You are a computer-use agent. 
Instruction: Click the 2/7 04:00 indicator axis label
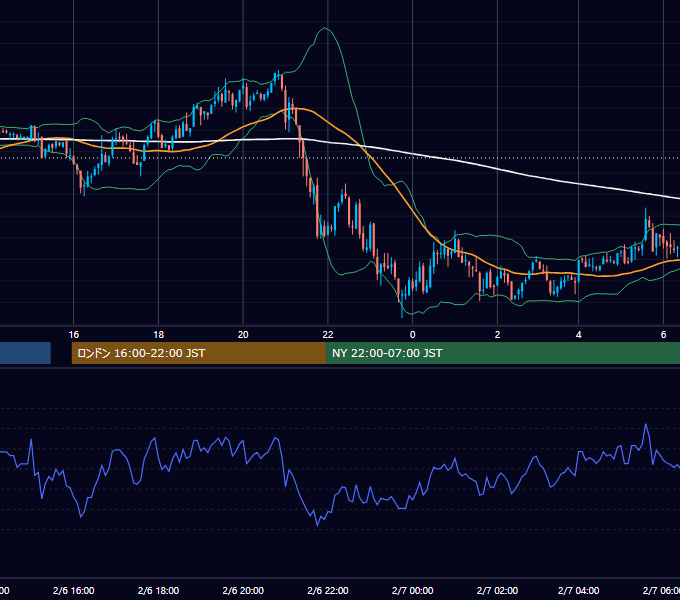click(x=579, y=591)
